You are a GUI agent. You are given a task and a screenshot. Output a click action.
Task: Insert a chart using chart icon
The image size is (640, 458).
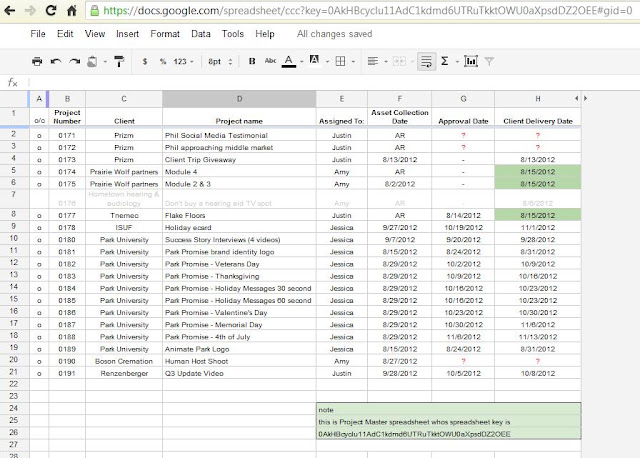pyautogui.click(x=471, y=61)
